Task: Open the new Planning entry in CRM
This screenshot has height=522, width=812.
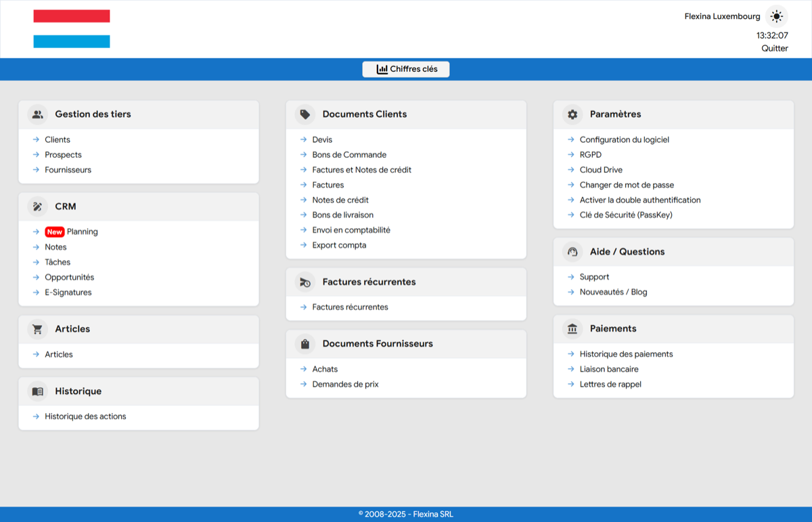Action: pyautogui.click(x=82, y=232)
